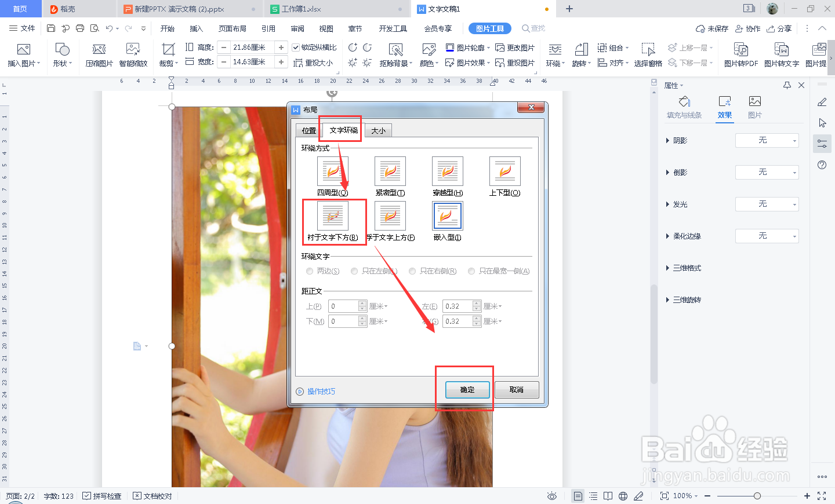Click the 分享 button
The image size is (835, 504).
(779, 28)
